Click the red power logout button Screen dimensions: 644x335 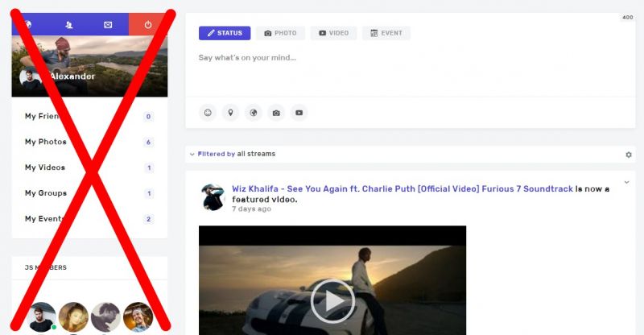[148, 25]
